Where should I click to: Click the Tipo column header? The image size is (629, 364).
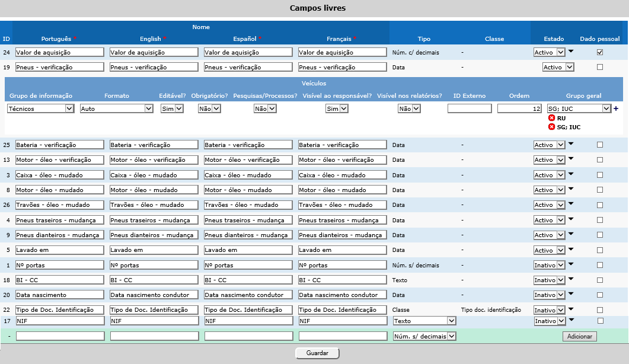point(424,39)
